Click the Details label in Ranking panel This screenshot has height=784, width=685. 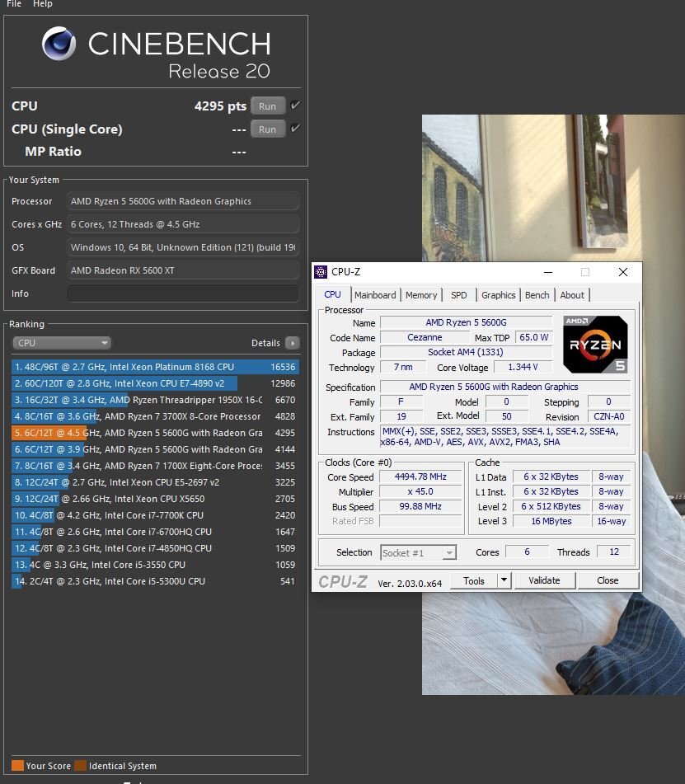[265, 343]
